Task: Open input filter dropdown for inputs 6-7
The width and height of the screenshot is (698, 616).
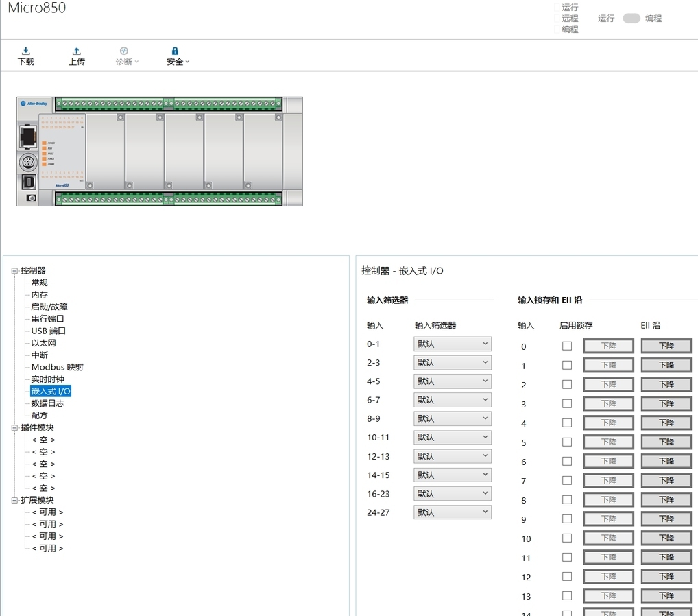Action: 453,400
